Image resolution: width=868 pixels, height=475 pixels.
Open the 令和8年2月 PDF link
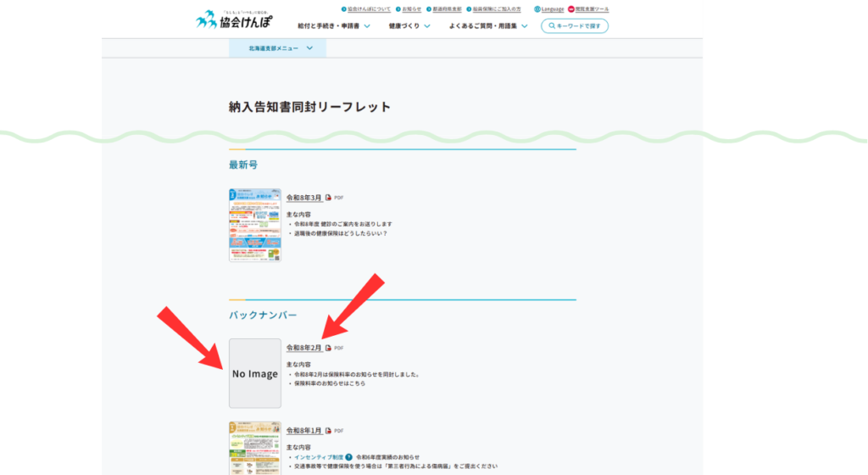[x=304, y=349]
